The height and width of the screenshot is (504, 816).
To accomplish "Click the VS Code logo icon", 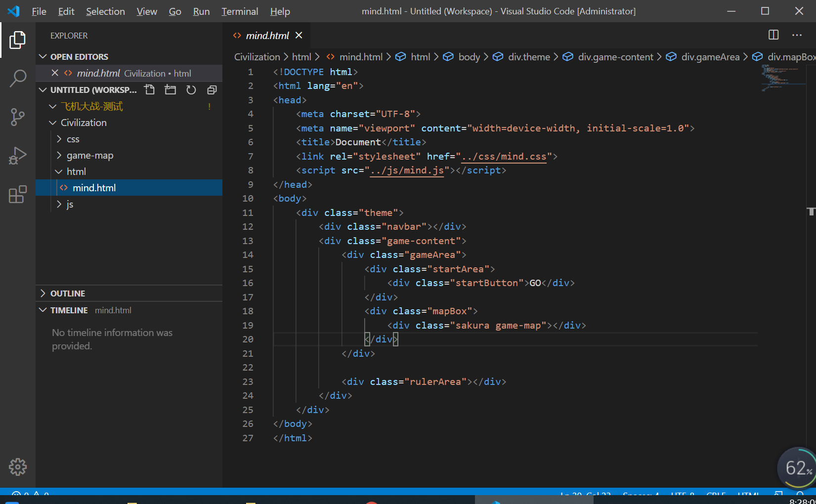I will 13,11.
